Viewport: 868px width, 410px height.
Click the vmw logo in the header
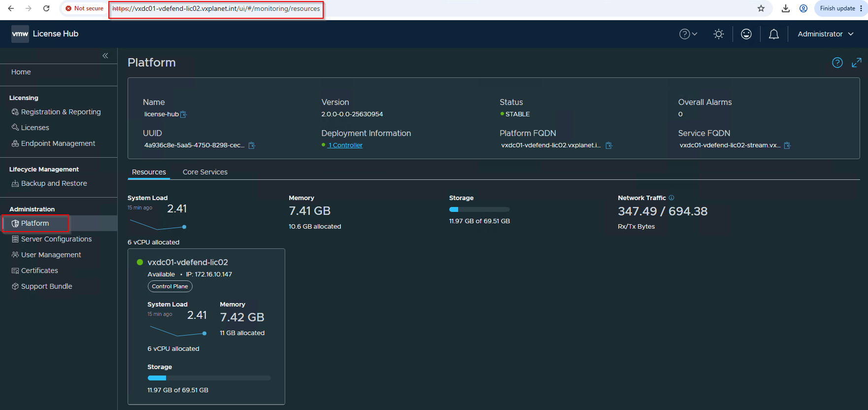pyautogui.click(x=20, y=34)
